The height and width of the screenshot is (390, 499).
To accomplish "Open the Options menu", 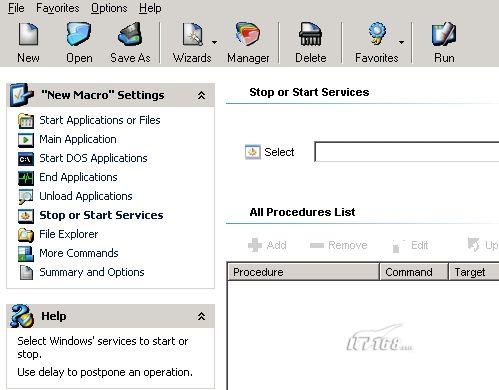I will coord(109,8).
